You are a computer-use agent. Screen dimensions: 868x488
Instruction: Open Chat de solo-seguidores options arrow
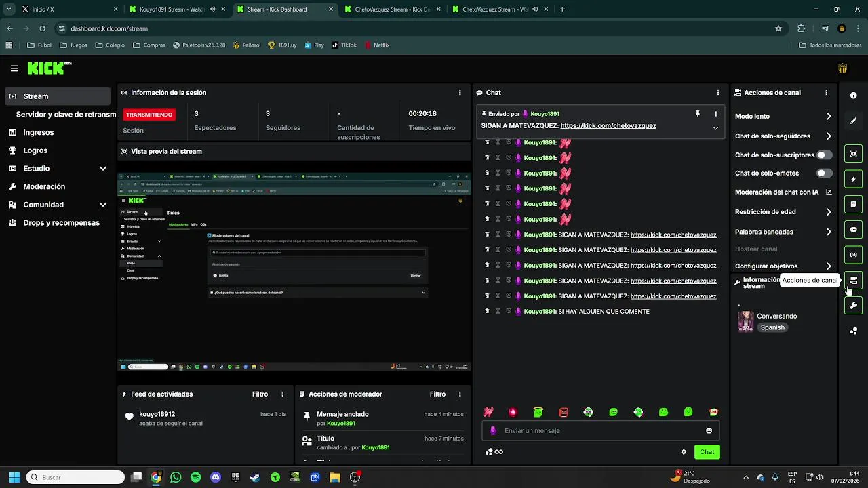(x=829, y=136)
